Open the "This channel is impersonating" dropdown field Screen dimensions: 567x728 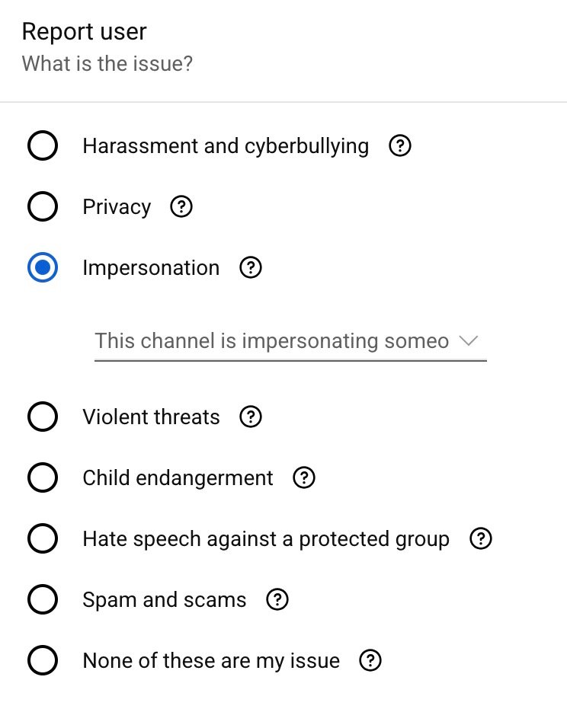pos(272,341)
